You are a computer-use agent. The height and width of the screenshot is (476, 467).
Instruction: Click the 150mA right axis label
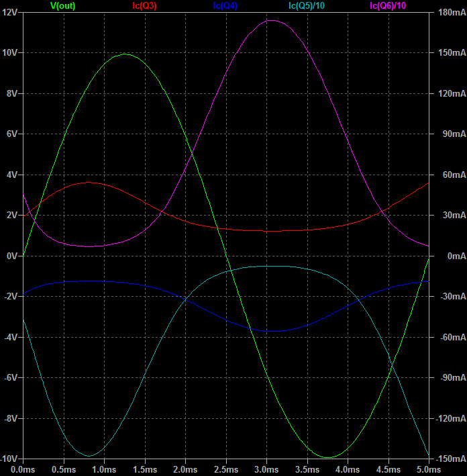(x=452, y=53)
